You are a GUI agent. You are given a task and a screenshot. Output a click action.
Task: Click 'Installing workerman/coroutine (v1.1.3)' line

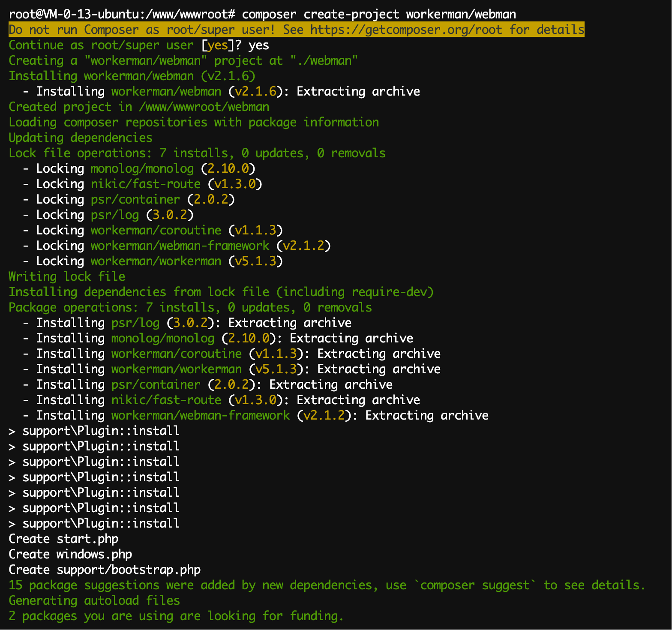pyautogui.click(x=231, y=354)
